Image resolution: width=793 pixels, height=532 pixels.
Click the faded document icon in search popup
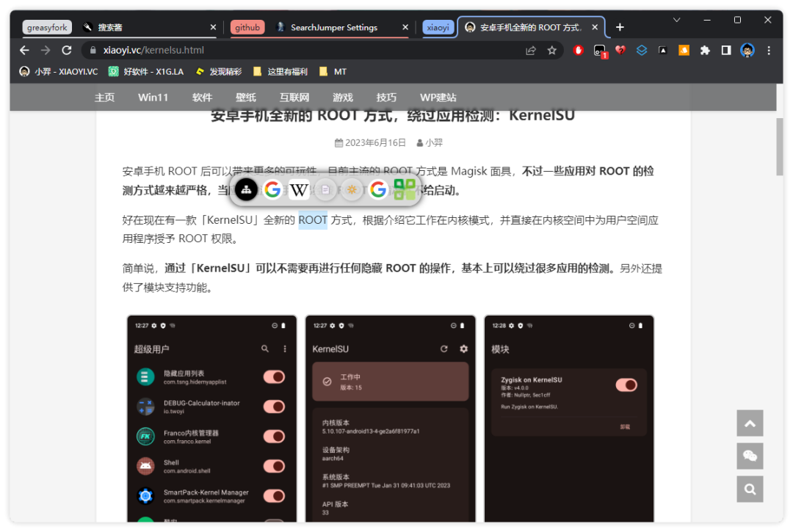[x=326, y=190]
